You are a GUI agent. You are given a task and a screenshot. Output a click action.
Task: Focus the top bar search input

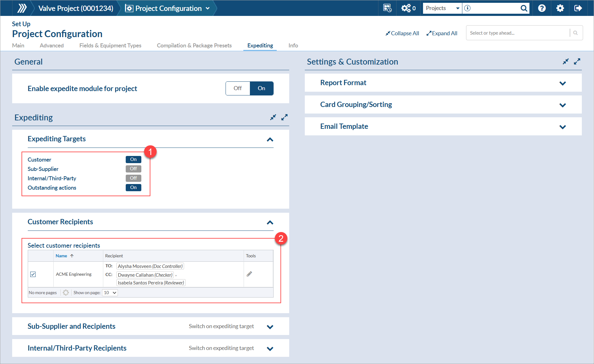[495, 8]
